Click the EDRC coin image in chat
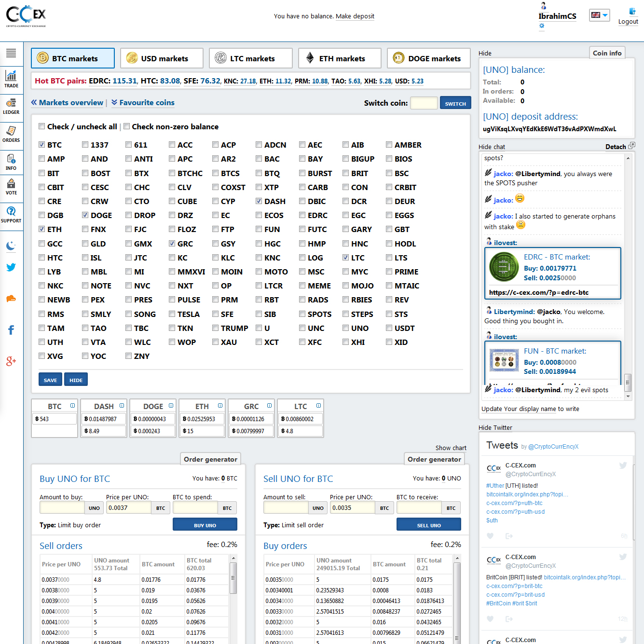 click(x=504, y=267)
